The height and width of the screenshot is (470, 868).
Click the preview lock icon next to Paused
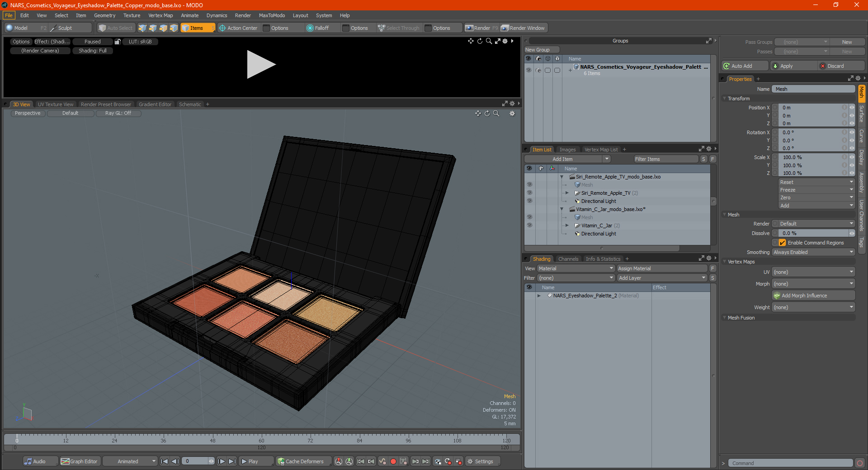(x=118, y=42)
